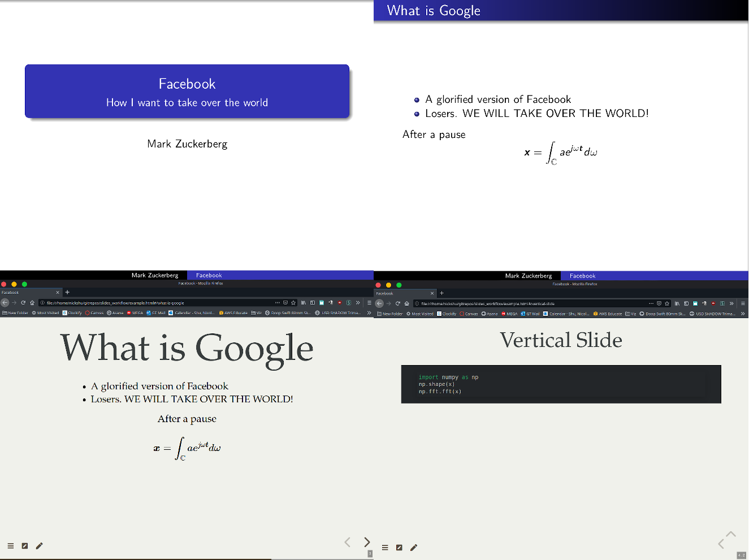This screenshot has height=560, width=749.
Task: Toggle the pen notes on the What is Google slide
Action: point(39,546)
